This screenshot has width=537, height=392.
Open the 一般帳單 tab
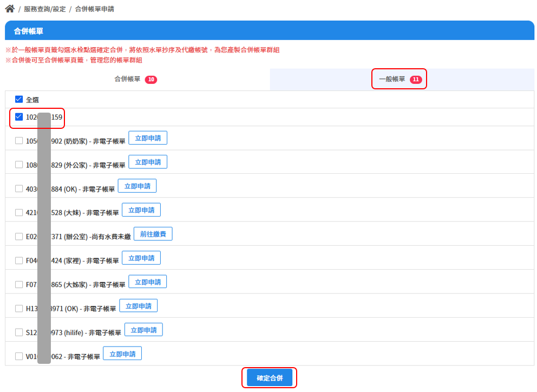pyautogui.click(x=400, y=79)
